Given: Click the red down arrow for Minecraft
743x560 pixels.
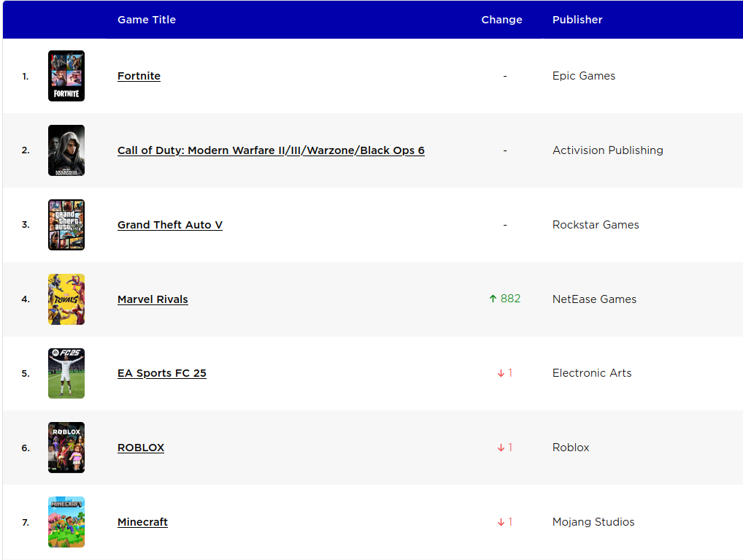Looking at the screenshot, I should point(501,522).
